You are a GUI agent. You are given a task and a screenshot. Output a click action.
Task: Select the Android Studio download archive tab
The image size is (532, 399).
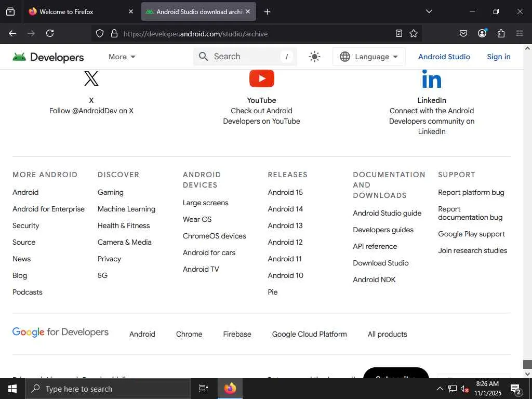pyautogui.click(x=198, y=11)
